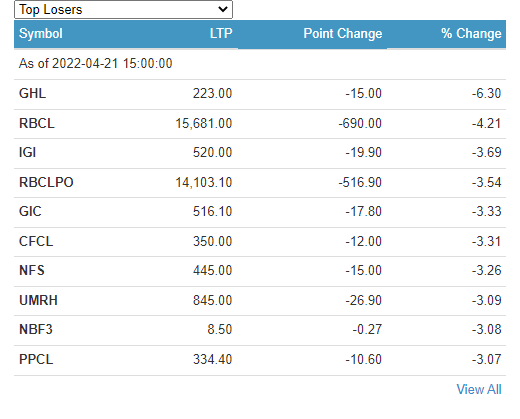Select the CFCL symbol
This screenshot has height=419, width=520.
pos(36,241)
